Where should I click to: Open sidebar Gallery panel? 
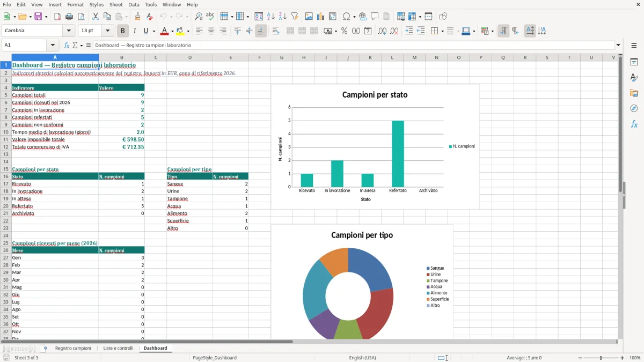(x=634, y=93)
